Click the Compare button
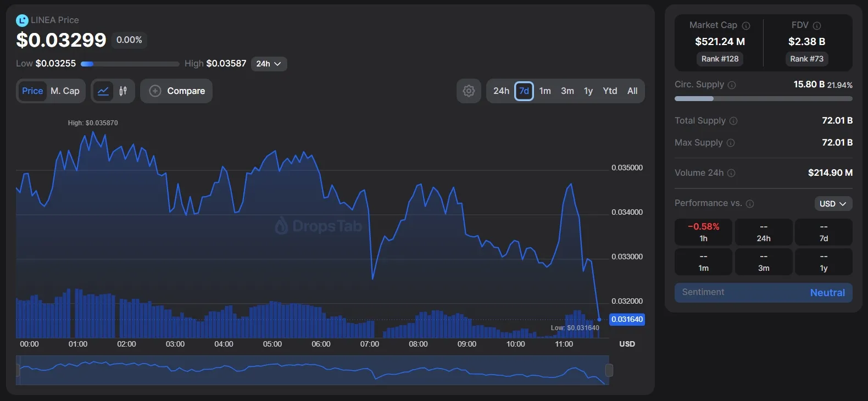This screenshot has width=868, height=401. click(x=176, y=91)
